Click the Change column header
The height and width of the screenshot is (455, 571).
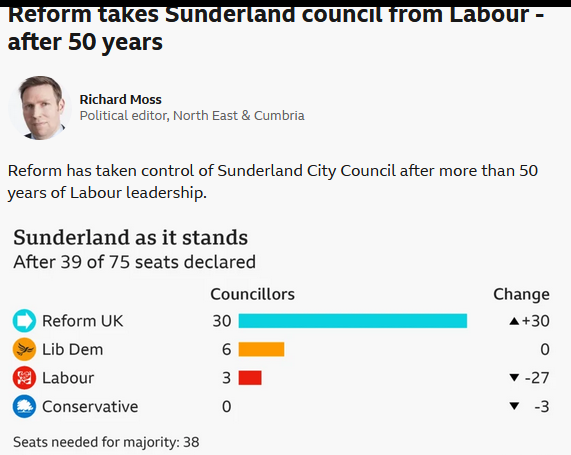coord(521,294)
